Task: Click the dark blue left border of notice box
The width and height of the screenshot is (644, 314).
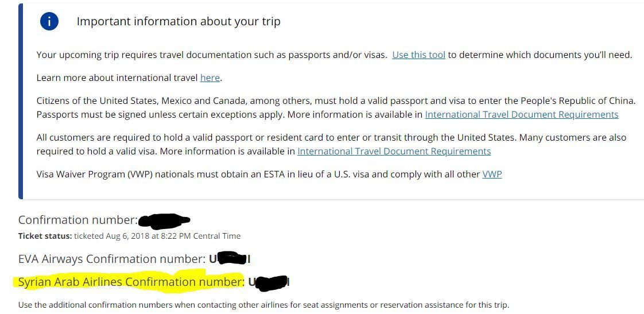Action: [21, 100]
